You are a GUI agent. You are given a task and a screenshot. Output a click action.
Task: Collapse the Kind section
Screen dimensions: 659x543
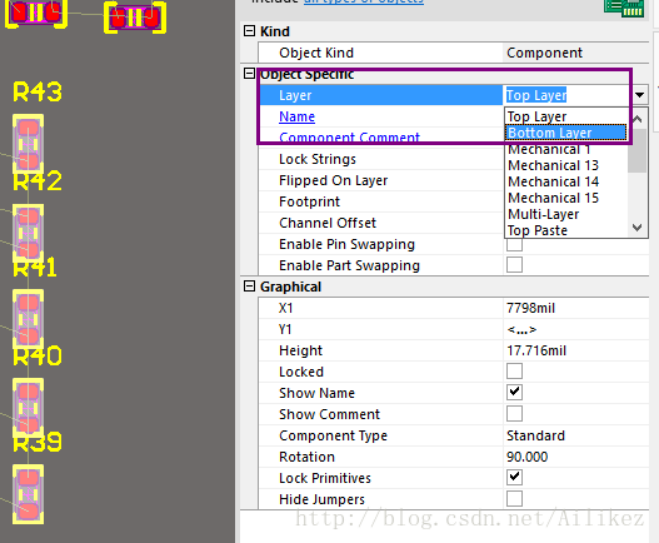(x=249, y=32)
